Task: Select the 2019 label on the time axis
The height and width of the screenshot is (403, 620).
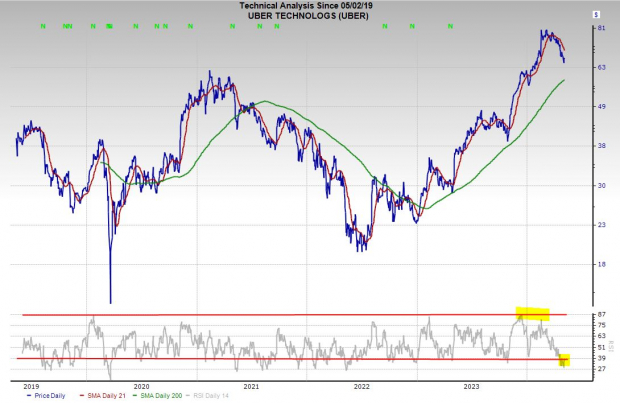Action: pyautogui.click(x=30, y=384)
